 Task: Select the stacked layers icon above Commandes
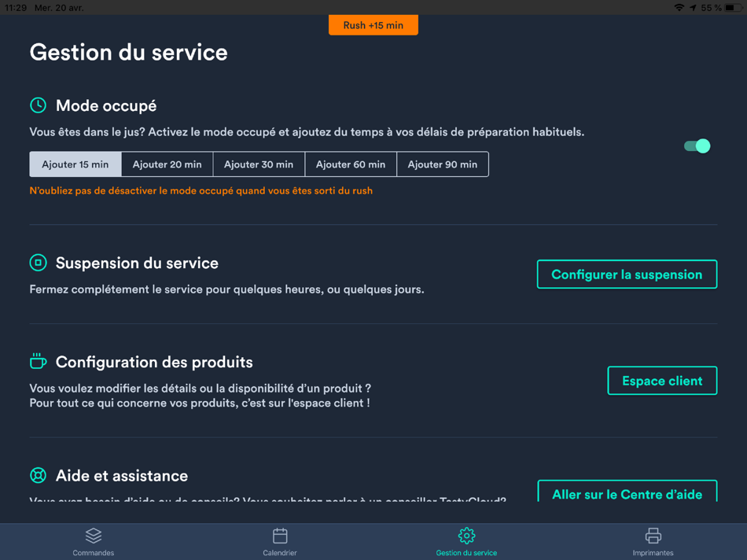click(x=93, y=533)
